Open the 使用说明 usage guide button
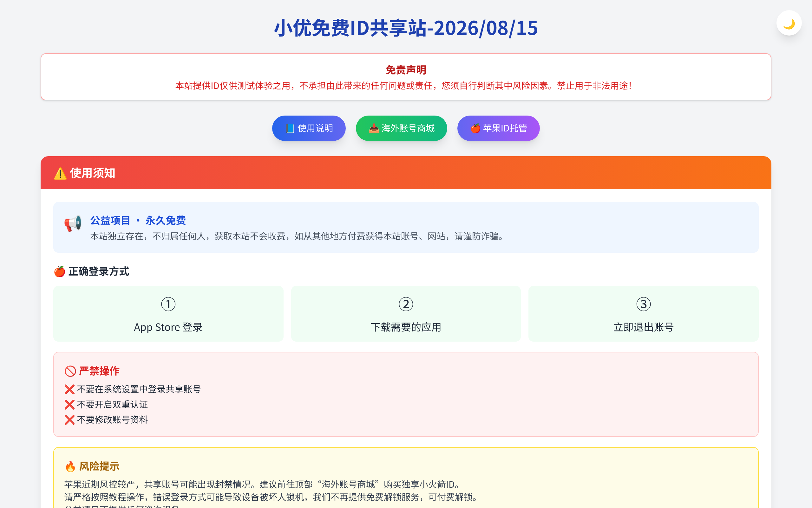Viewport: 812px width, 508px height. [x=309, y=128]
